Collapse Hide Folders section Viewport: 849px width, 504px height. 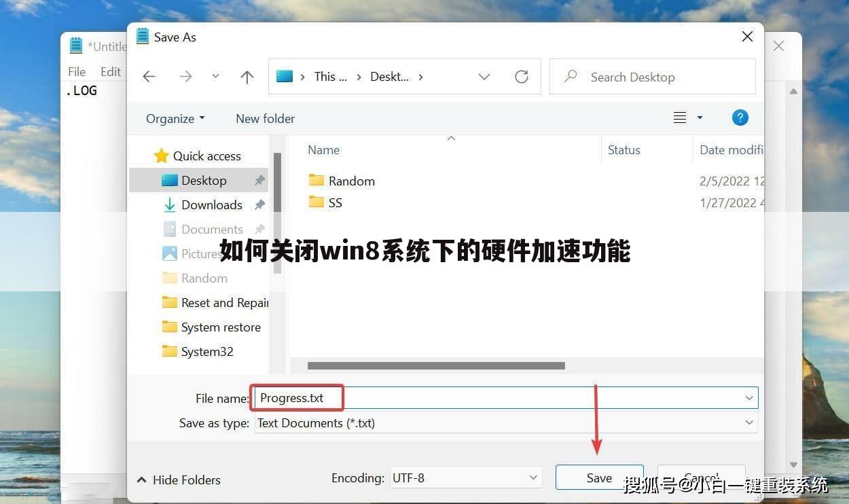click(x=178, y=480)
